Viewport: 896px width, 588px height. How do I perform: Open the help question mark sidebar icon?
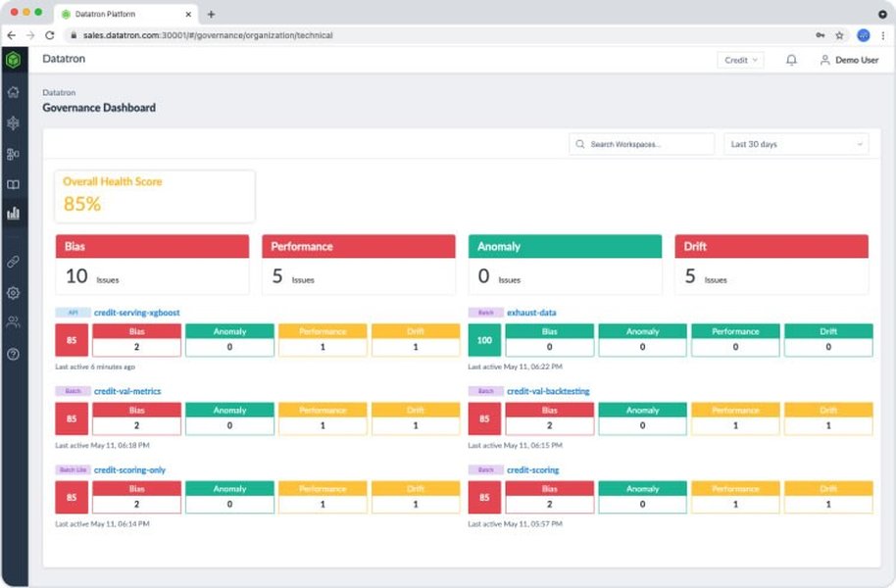(13, 354)
